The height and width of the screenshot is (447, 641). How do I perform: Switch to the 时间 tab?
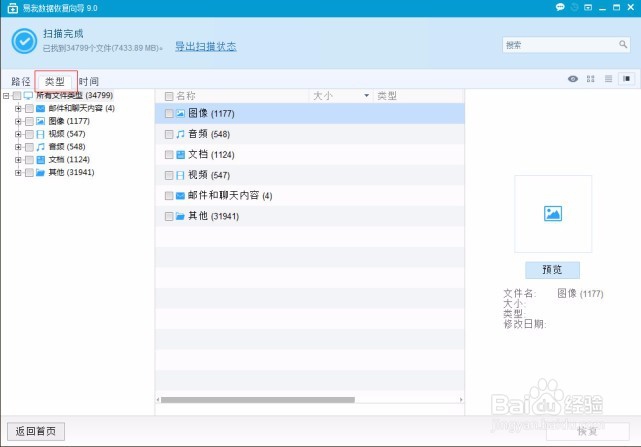(89, 81)
